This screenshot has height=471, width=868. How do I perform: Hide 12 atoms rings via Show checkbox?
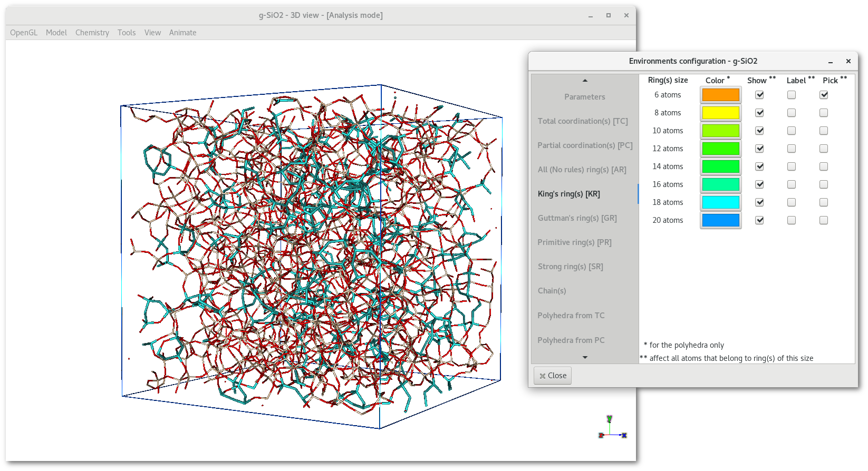tap(759, 149)
